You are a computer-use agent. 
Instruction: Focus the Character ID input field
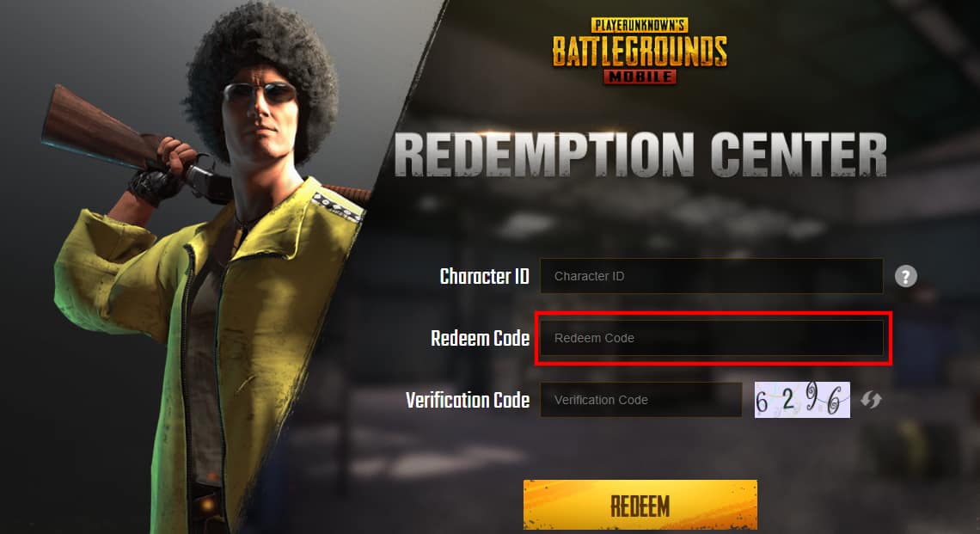711,276
